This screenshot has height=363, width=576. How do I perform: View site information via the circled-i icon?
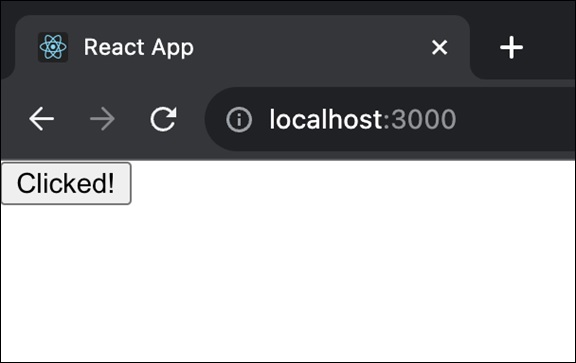pos(239,119)
